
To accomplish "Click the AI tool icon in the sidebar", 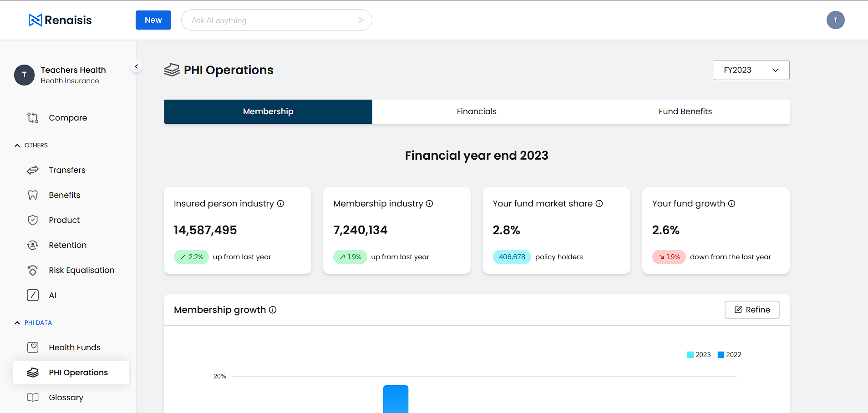I will point(33,295).
